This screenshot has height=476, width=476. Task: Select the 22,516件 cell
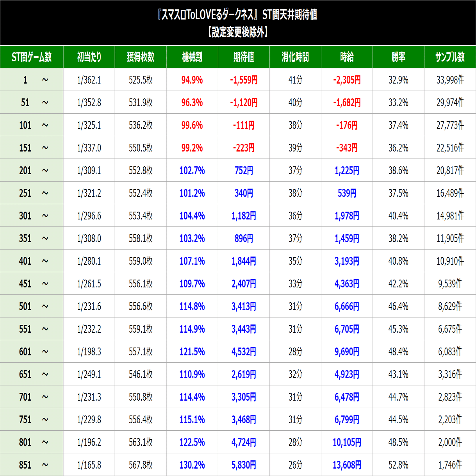(450, 148)
